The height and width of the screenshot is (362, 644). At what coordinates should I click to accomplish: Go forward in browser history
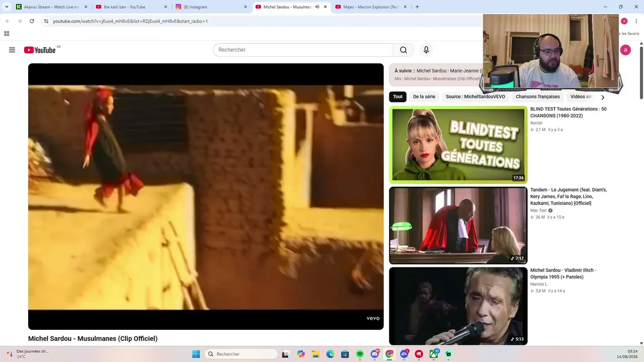coord(20,21)
